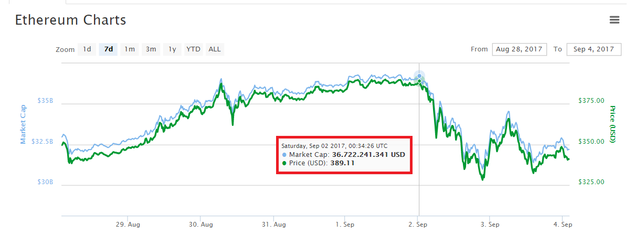Image resolution: width=644 pixels, height=245 pixels.
Task: Select the 1y zoom range
Action: click(x=172, y=49)
